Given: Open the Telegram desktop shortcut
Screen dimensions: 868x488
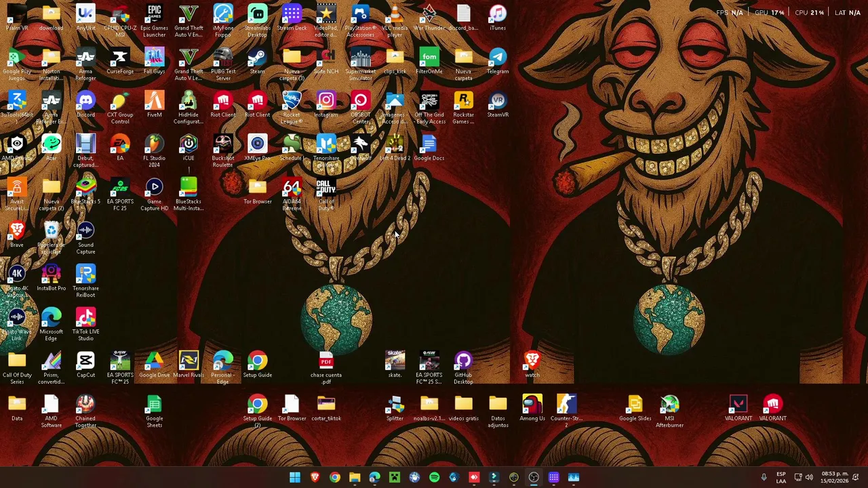Looking at the screenshot, I should pyautogui.click(x=498, y=61).
